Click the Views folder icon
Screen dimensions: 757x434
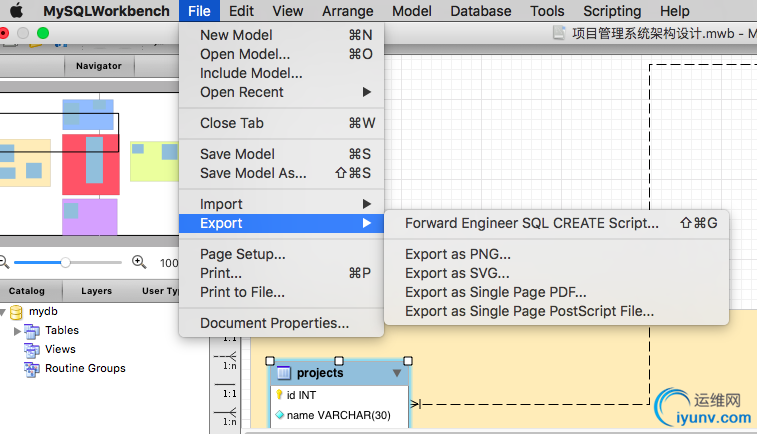[32, 350]
